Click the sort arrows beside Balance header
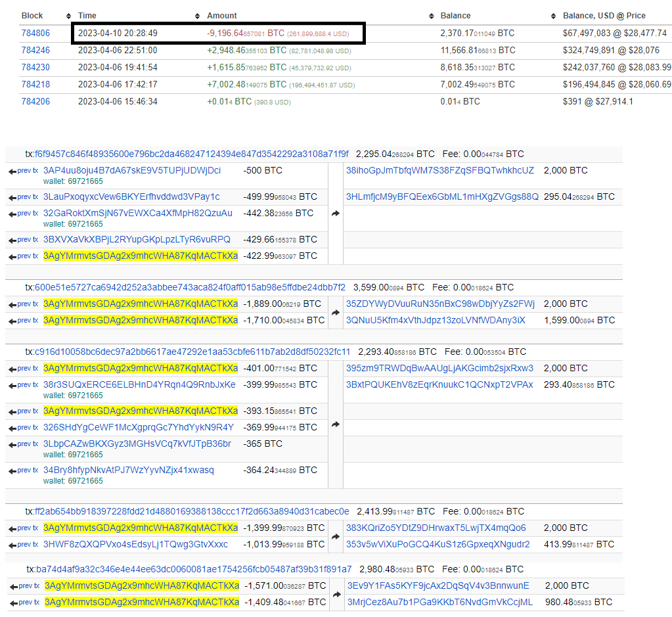Image resolution: width=672 pixels, height=617 pixels. 555,16
